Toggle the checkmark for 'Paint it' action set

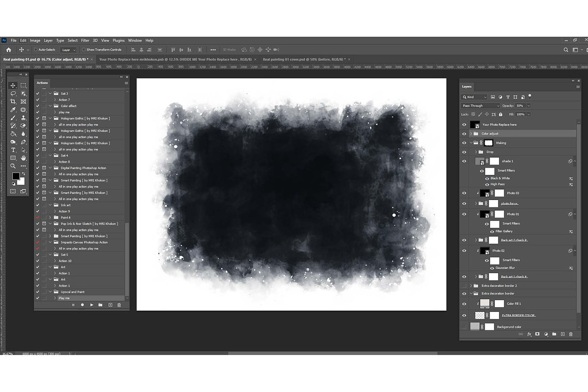pos(38,218)
